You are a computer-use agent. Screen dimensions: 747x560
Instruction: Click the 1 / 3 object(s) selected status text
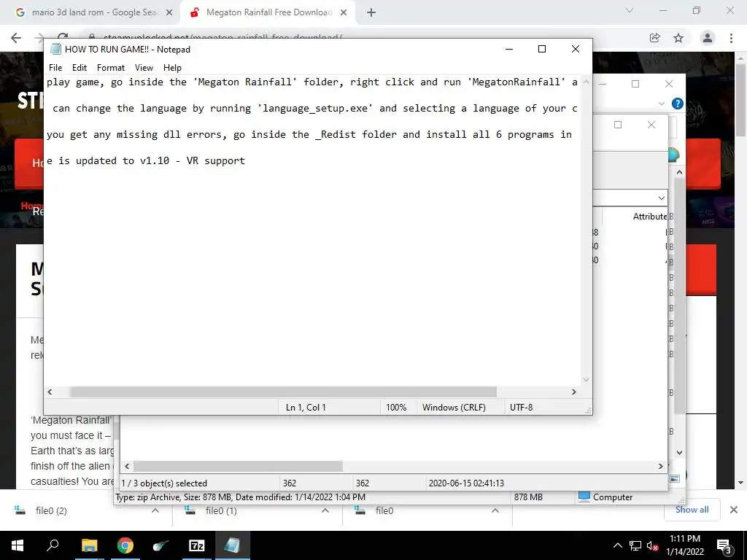tap(164, 483)
